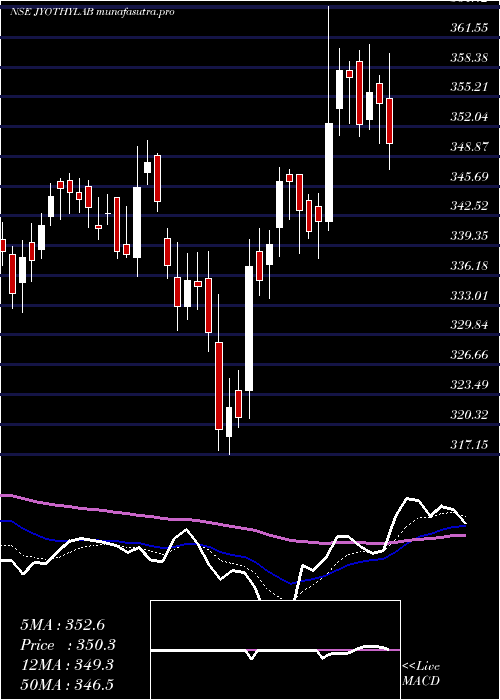The height and width of the screenshot is (700, 500).
Task: Select the 361.55 price axis label
Action: 468,28
